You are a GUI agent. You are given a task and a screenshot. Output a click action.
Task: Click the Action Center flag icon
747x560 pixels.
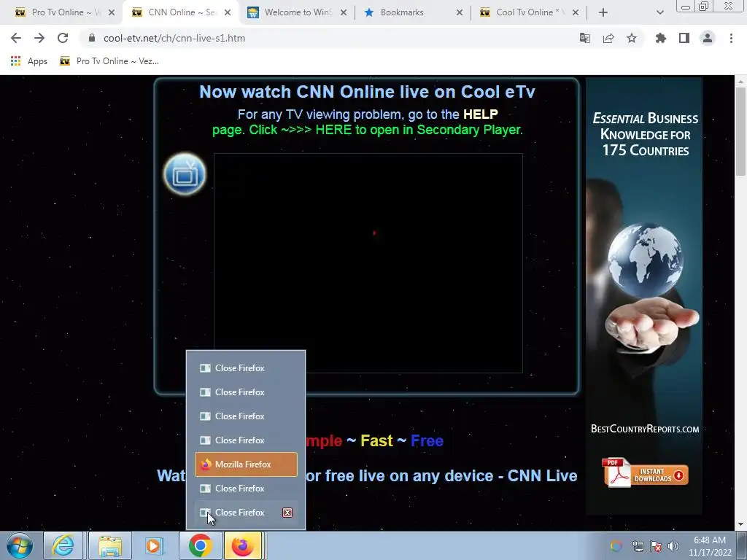click(x=656, y=546)
